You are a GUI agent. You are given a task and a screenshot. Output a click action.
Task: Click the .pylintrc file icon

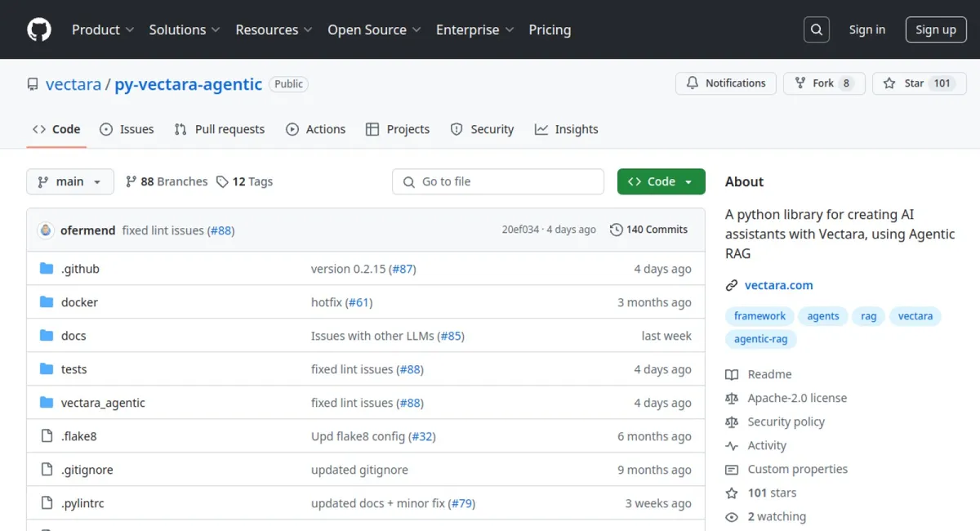(47, 503)
